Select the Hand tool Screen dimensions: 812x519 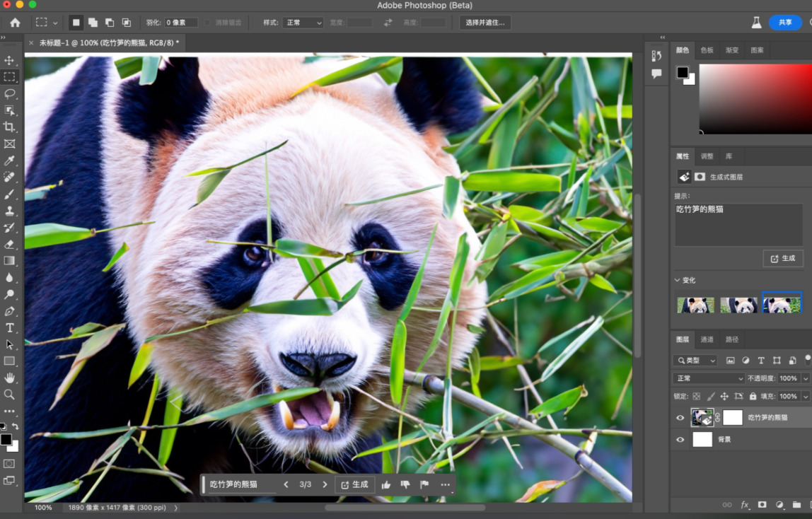coord(9,378)
